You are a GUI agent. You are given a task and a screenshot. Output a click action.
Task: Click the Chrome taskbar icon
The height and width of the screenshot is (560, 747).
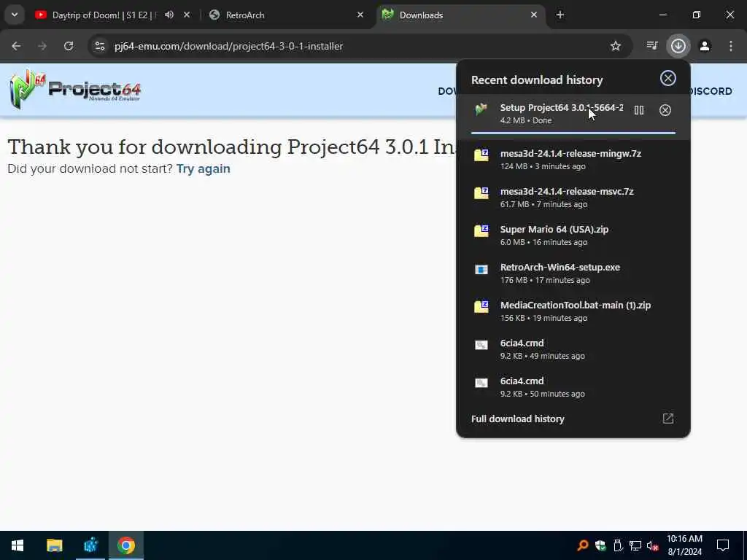pos(126,545)
